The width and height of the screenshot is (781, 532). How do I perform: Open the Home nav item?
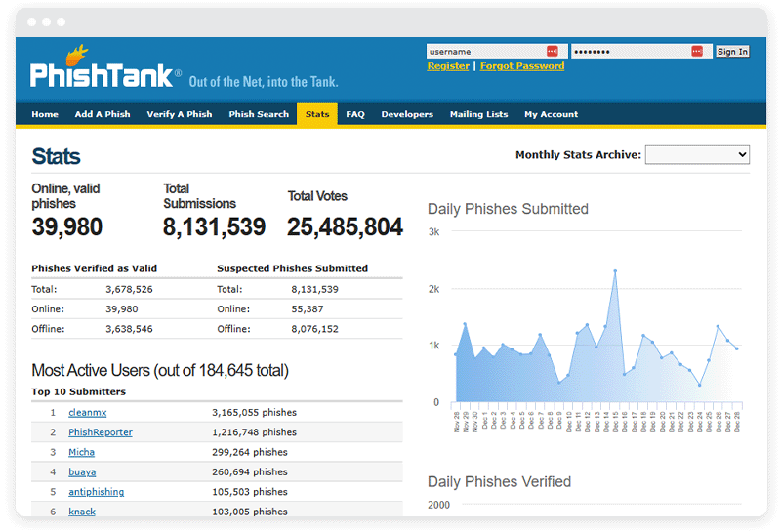(45, 114)
